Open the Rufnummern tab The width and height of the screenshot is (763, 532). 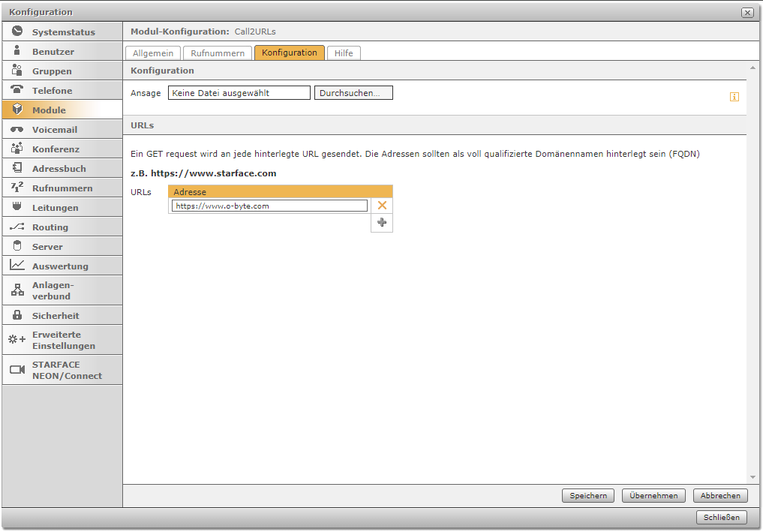(x=218, y=53)
